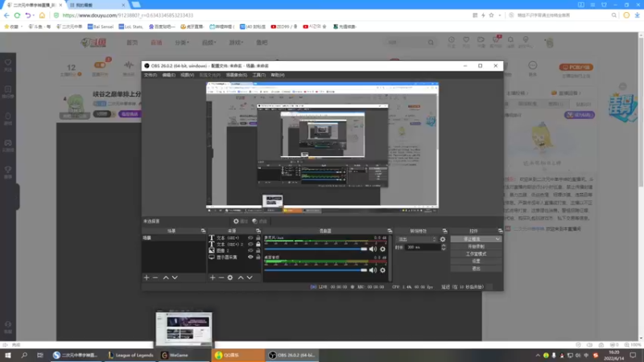The width and height of the screenshot is (644, 362).
Task: Expand the 视频 dropdown in Douyu navigation
Action: point(208,43)
